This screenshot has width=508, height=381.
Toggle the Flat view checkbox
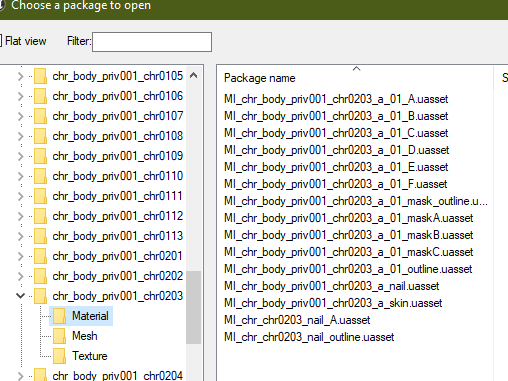tap(1, 41)
